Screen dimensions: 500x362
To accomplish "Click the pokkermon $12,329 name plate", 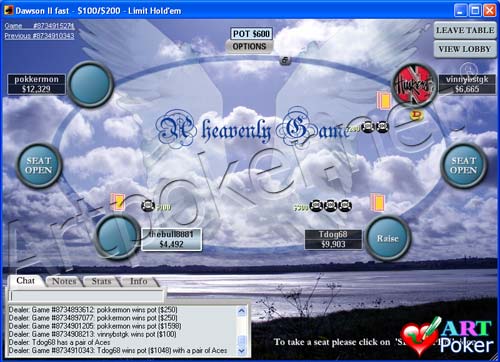I will tap(36, 84).
